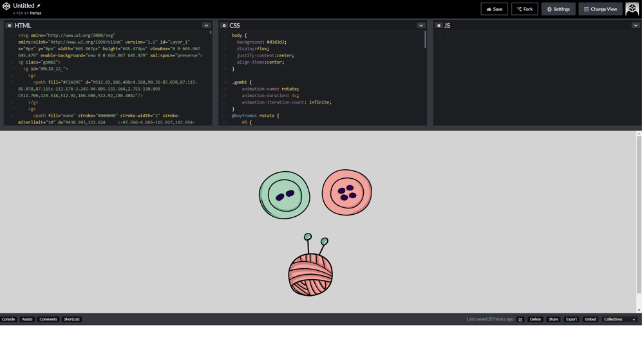Expand the CSS panel dropdown arrow
This screenshot has height=348, width=644.
(x=421, y=26)
